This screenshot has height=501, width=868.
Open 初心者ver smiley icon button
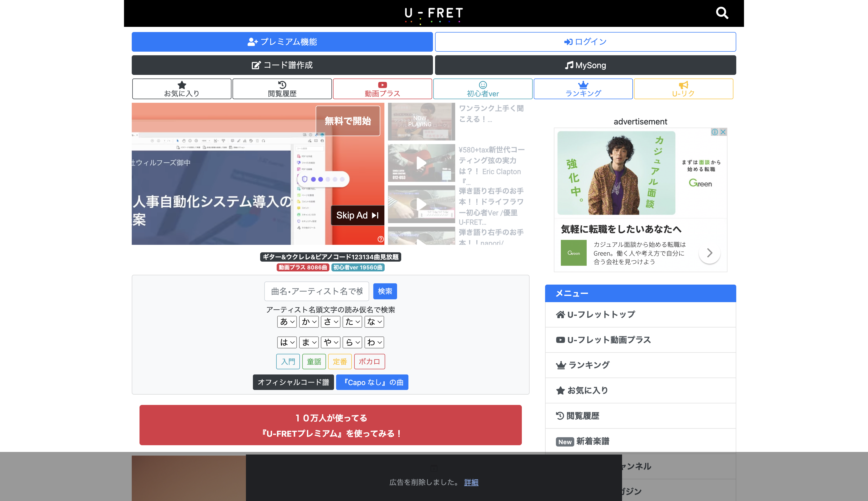click(x=483, y=89)
